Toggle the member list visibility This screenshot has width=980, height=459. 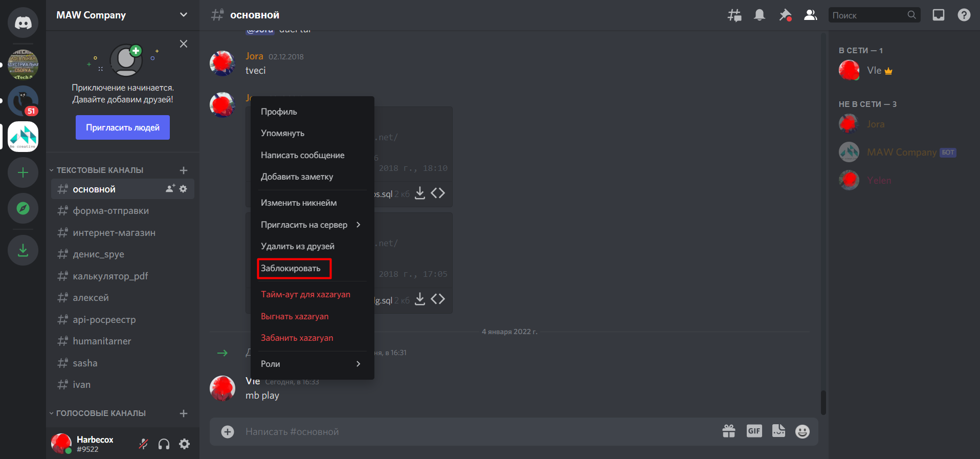coord(810,15)
